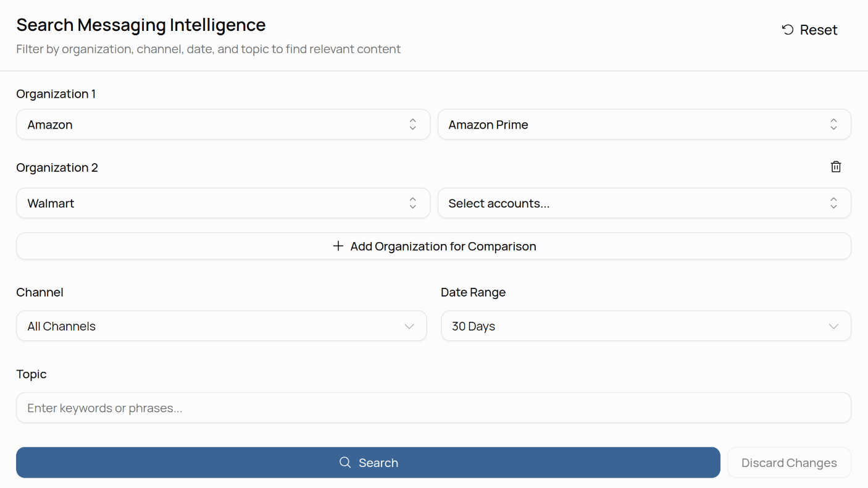Click the Discard Changes button
868x488 pixels.
[789, 462]
